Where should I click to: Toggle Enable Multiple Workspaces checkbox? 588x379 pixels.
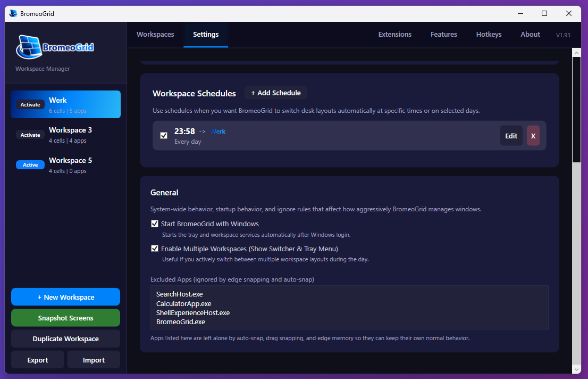click(155, 249)
